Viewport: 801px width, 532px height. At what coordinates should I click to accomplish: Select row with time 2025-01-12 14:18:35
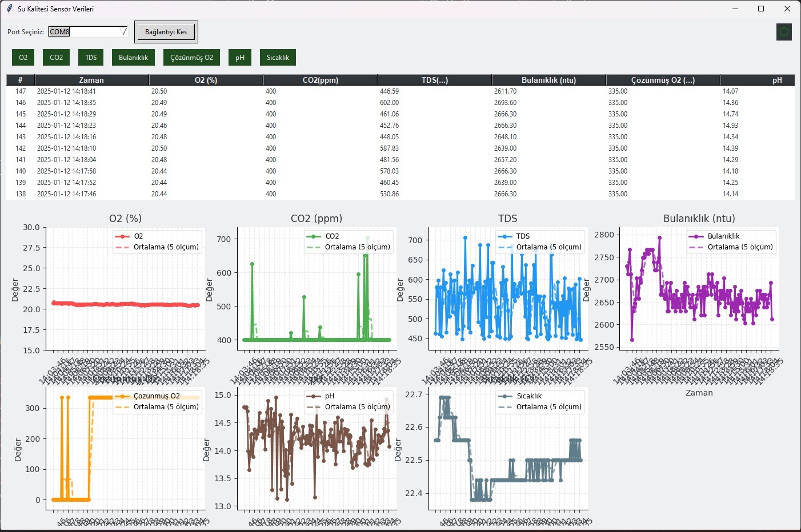click(400, 103)
